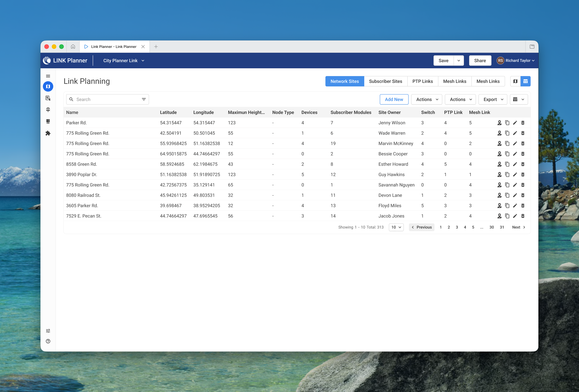Image resolution: width=579 pixels, height=392 pixels.
Task: Close the Link Planner browser tab
Action: tap(143, 47)
